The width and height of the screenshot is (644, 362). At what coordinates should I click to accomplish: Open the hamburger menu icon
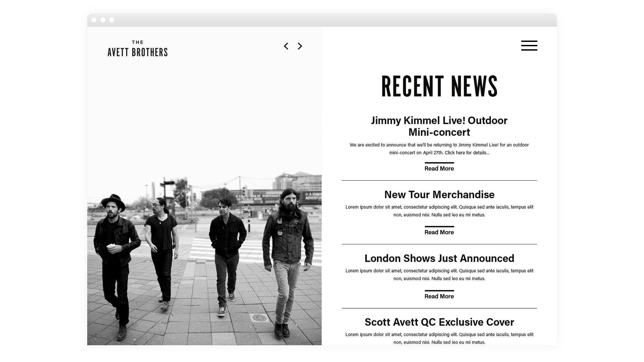tap(529, 46)
